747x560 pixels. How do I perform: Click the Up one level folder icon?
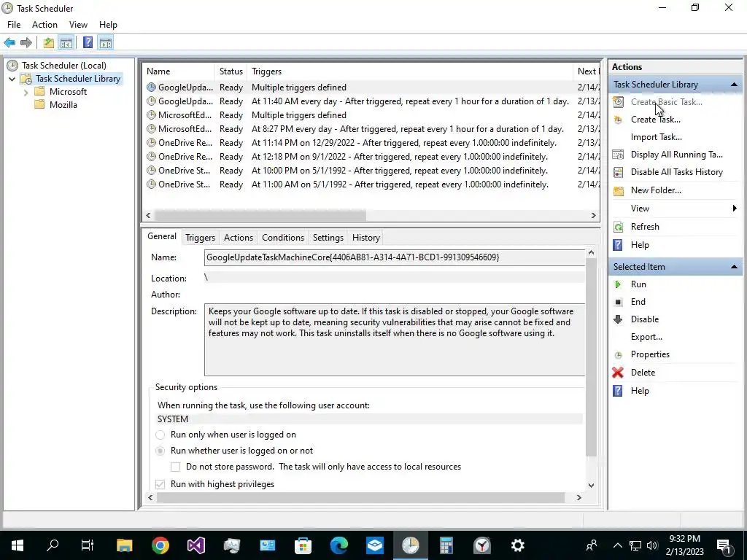coord(48,43)
